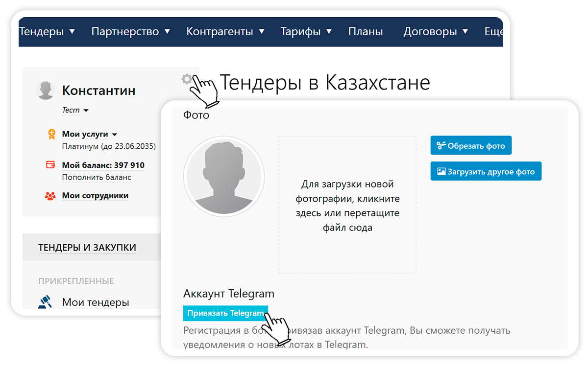Click the gavel icon beside Мои тендеры
588x368 pixels.
tap(46, 301)
